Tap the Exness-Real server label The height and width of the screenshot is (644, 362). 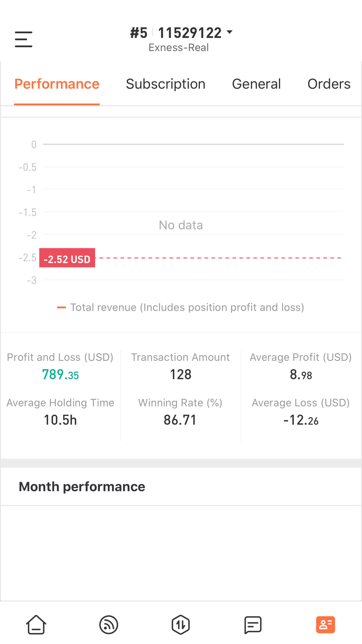pyautogui.click(x=179, y=48)
